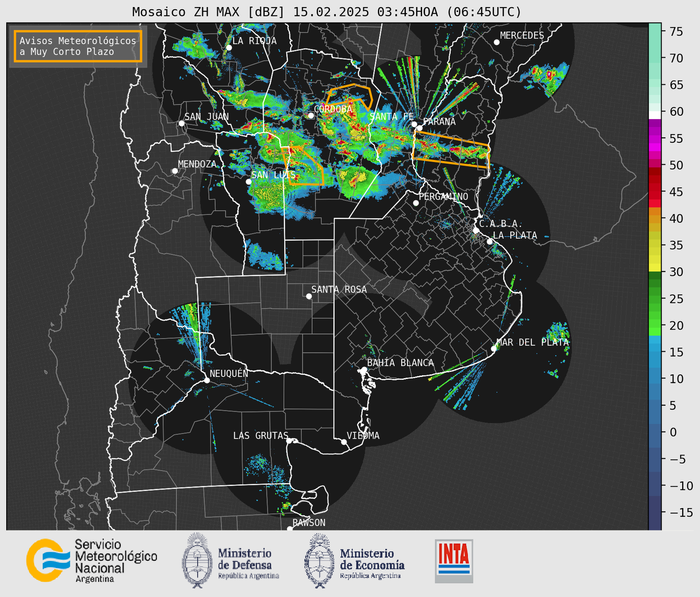700x597 pixels.
Task: Click the 55 dBZ magenta band on scale
Action: [655, 138]
